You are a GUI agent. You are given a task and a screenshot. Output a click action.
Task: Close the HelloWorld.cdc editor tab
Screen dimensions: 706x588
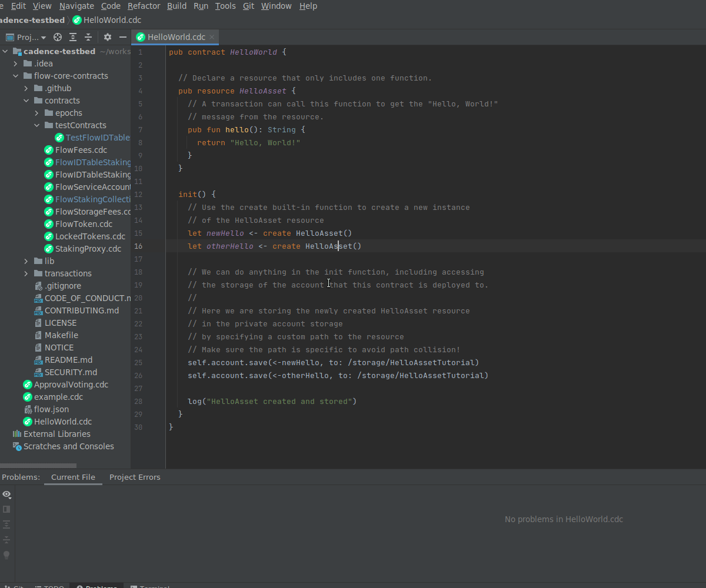pyautogui.click(x=212, y=37)
